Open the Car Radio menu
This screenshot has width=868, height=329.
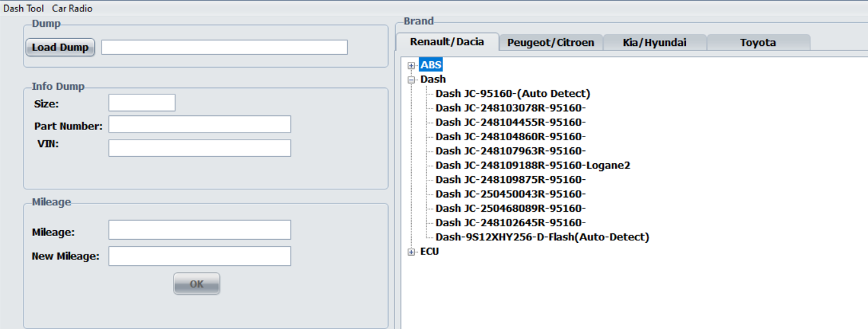tap(72, 8)
